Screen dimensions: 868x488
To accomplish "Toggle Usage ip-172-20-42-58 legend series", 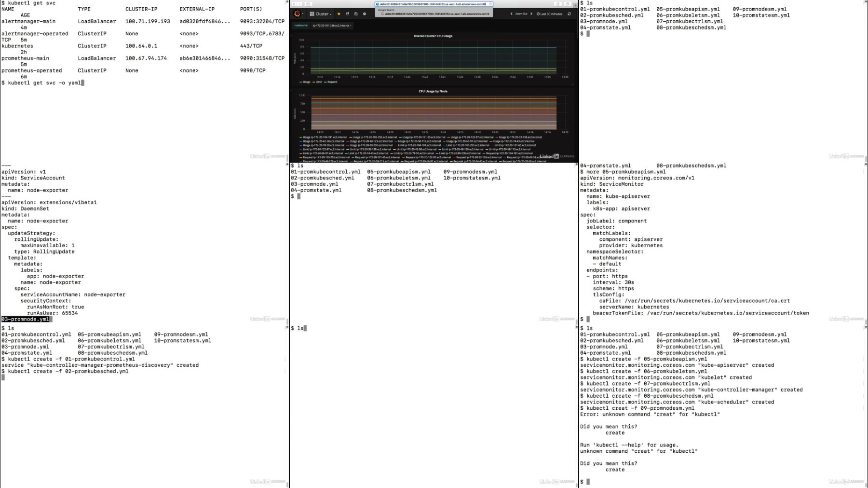I will click(x=323, y=141).
